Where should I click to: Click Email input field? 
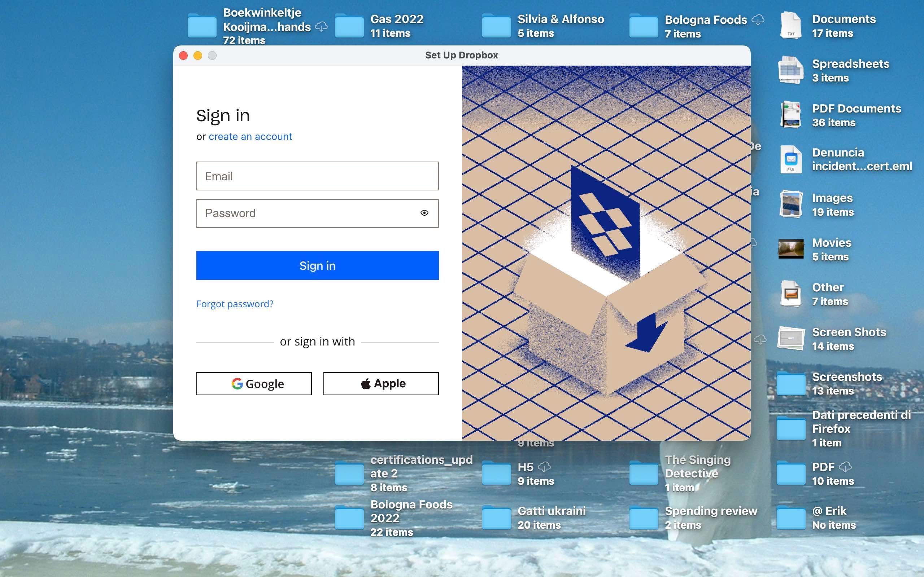[317, 176]
